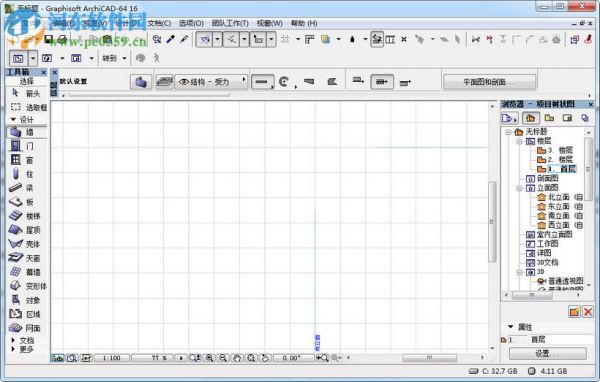The image size is (600, 382).
Task: Select the Object (对象) tool
Action: [26, 300]
